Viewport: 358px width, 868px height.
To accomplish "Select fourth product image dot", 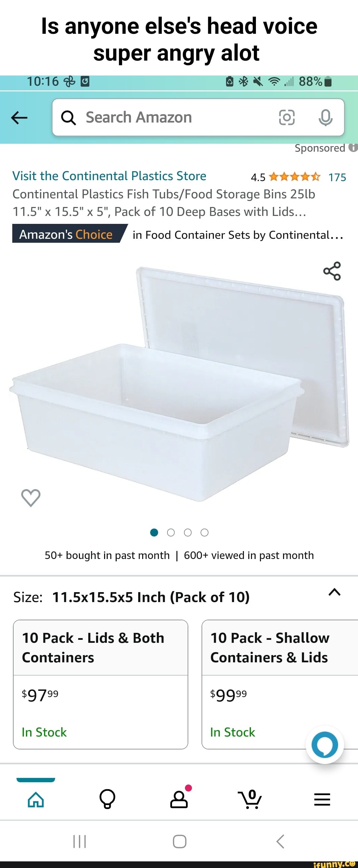I will click(205, 533).
